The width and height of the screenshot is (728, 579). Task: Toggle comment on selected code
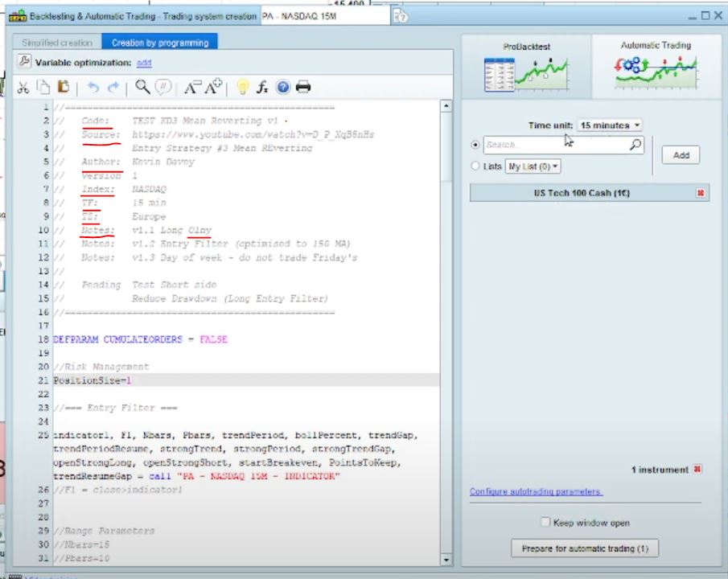(163, 88)
